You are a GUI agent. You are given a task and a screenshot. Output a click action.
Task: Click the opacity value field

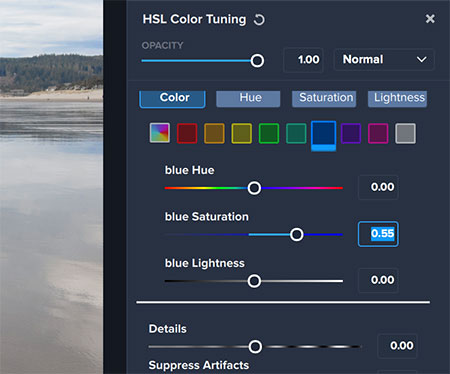coord(303,60)
